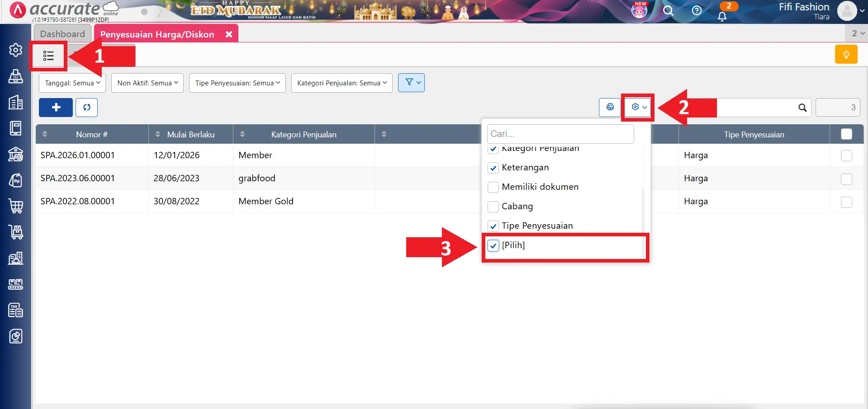Click the yellow lightbulb tips icon
The height and width of the screenshot is (409, 868).
click(846, 55)
